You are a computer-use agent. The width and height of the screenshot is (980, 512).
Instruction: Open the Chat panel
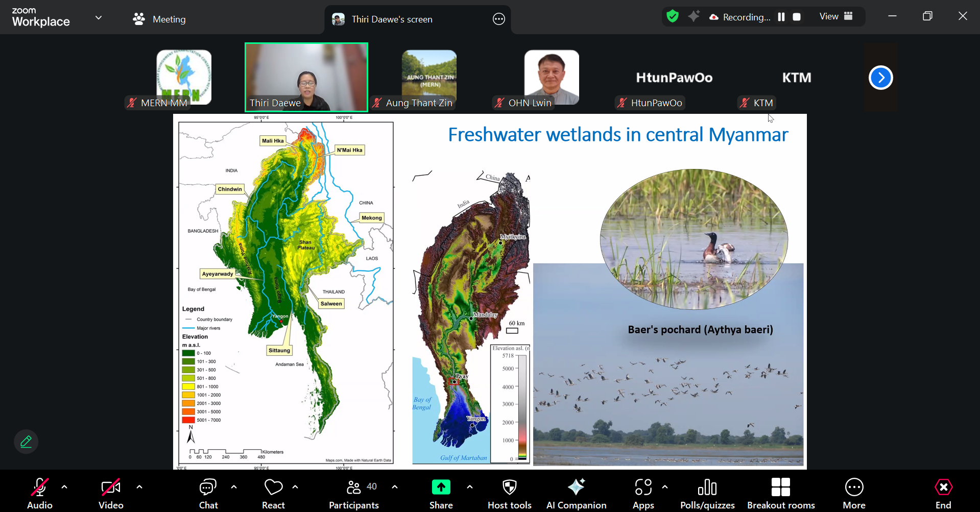click(x=208, y=493)
